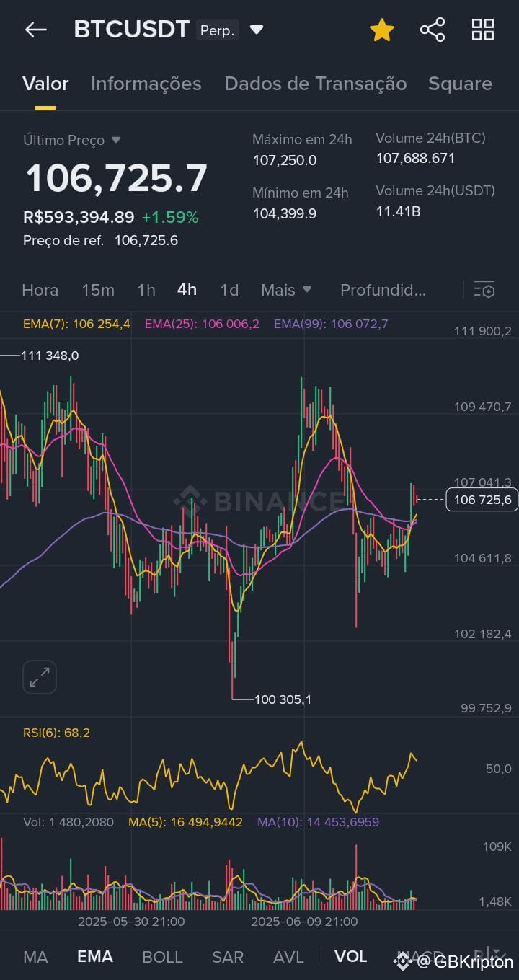Tap the back arrow icon

(x=35, y=30)
